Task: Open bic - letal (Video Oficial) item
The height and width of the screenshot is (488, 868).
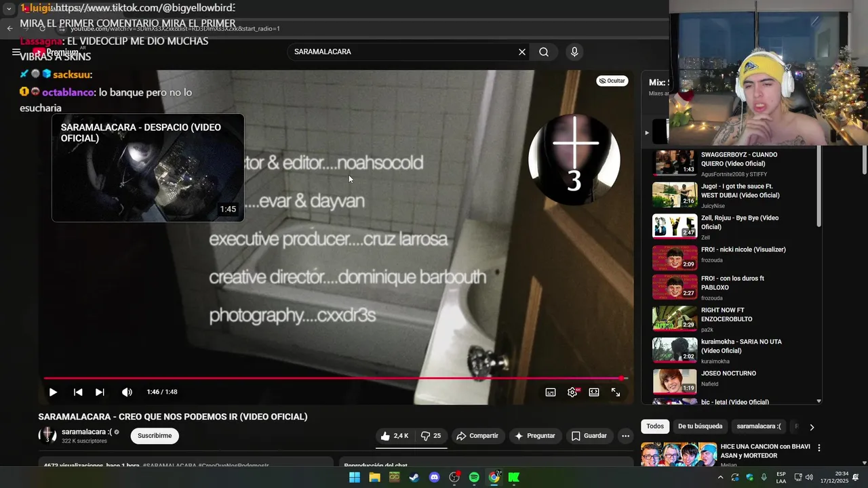Action: pos(731,401)
